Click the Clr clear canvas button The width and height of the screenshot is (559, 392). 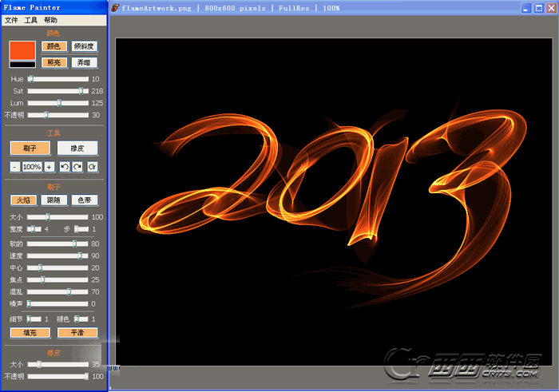point(93,167)
